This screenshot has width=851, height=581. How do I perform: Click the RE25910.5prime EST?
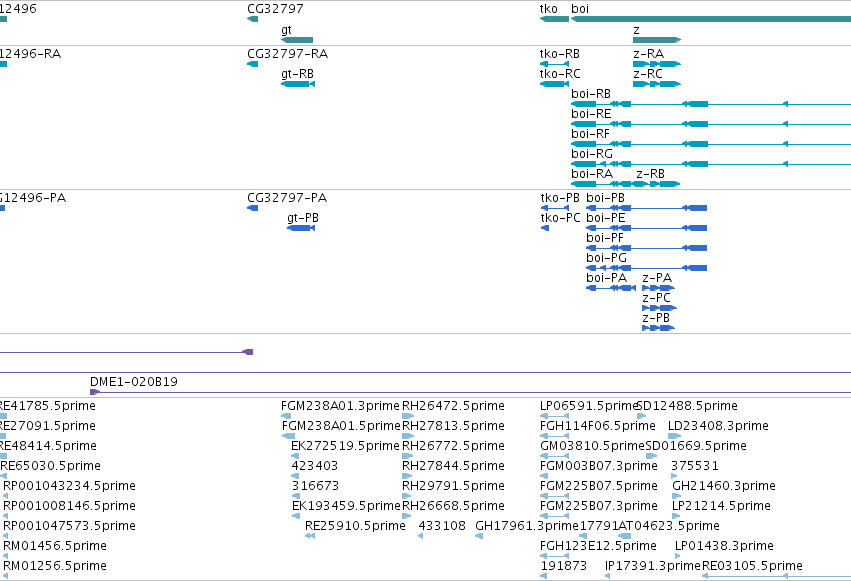point(310,536)
